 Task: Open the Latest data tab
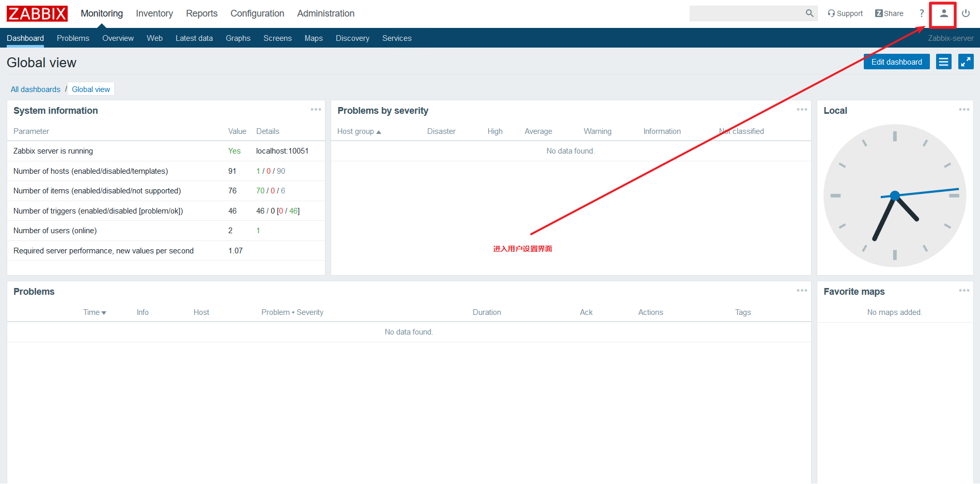point(194,38)
